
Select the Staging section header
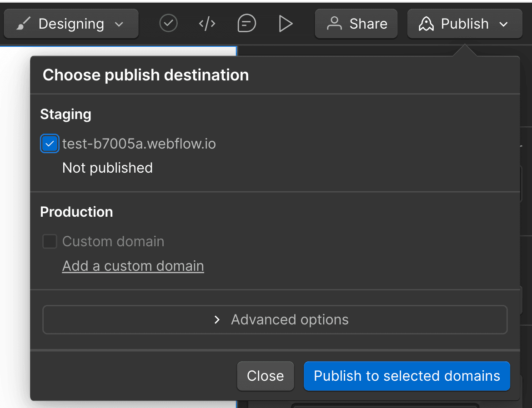pyautogui.click(x=65, y=114)
